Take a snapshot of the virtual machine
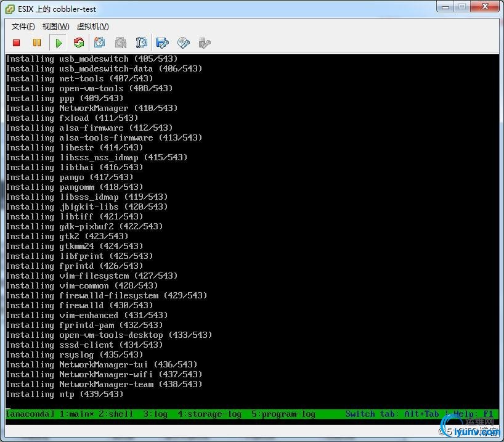 coord(99,43)
